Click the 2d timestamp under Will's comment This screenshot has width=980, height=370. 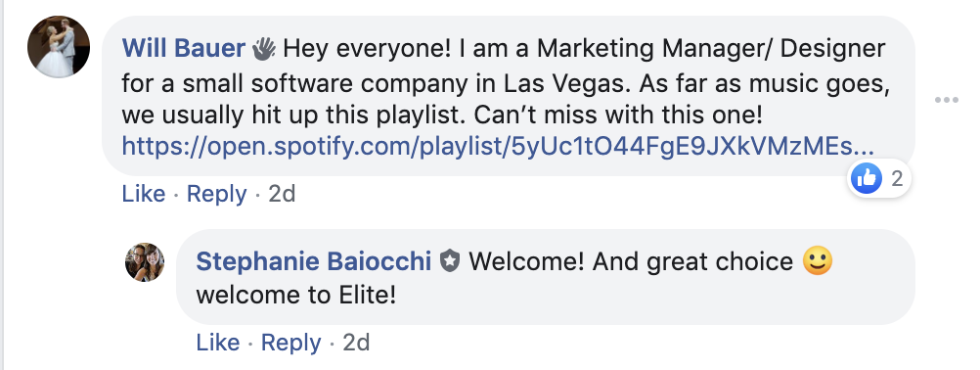282,194
